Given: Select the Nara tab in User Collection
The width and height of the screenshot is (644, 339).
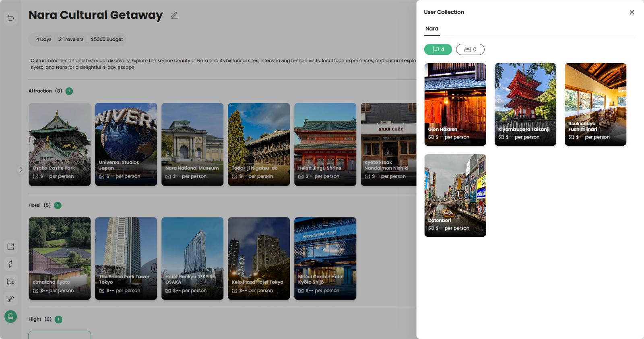Looking at the screenshot, I should [432, 29].
